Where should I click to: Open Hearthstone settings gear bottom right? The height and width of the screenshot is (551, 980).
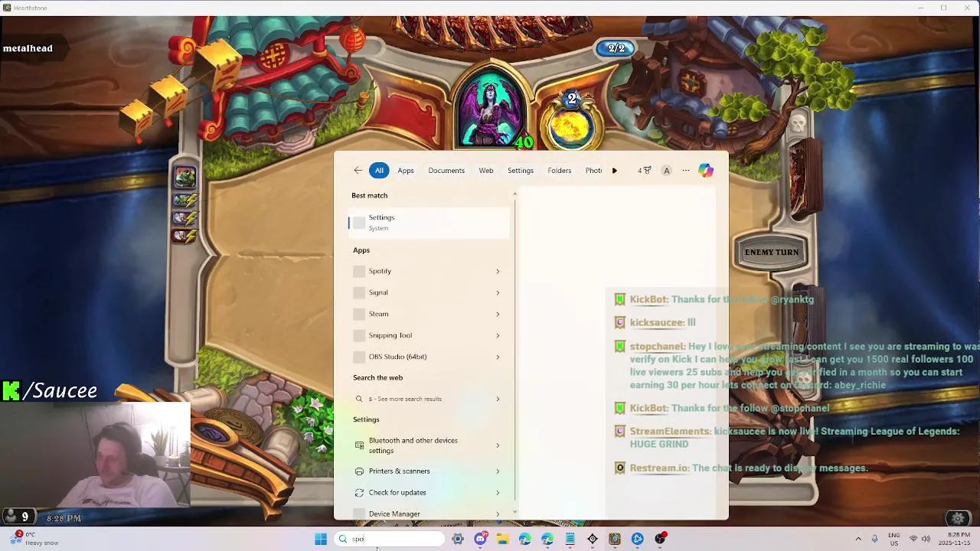point(958,518)
